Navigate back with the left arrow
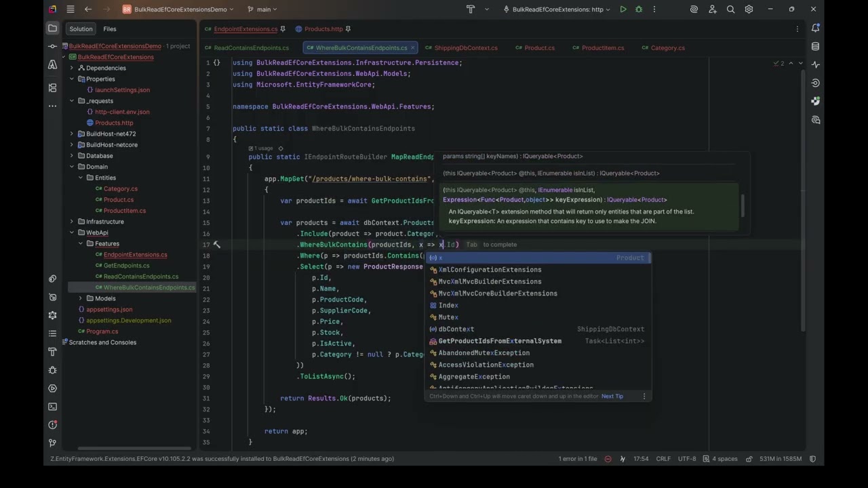 pyautogui.click(x=88, y=9)
